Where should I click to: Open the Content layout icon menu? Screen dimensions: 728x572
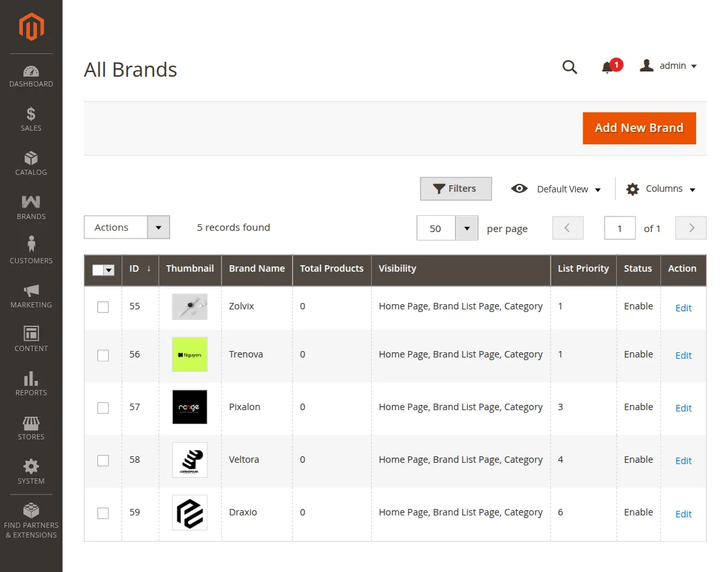click(31, 333)
